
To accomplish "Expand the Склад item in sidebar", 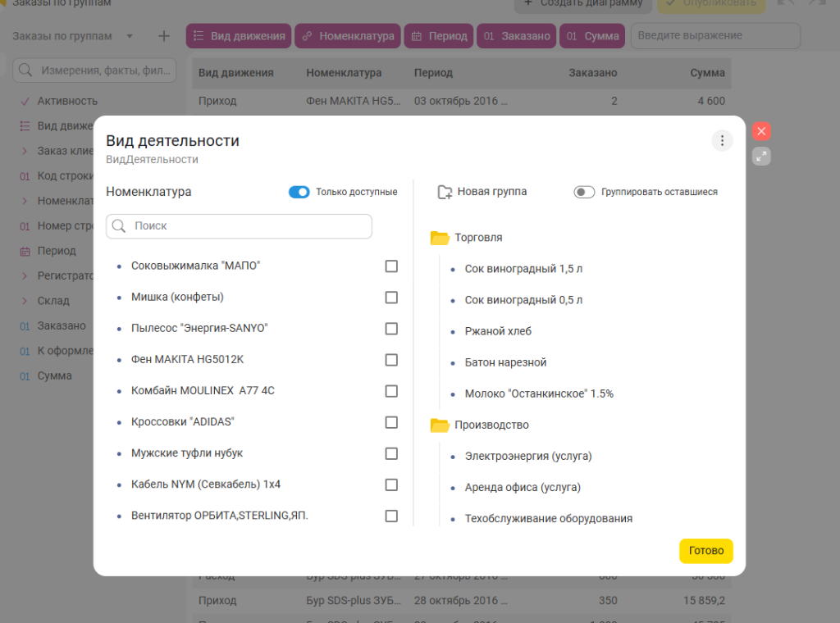I will pyautogui.click(x=25, y=301).
